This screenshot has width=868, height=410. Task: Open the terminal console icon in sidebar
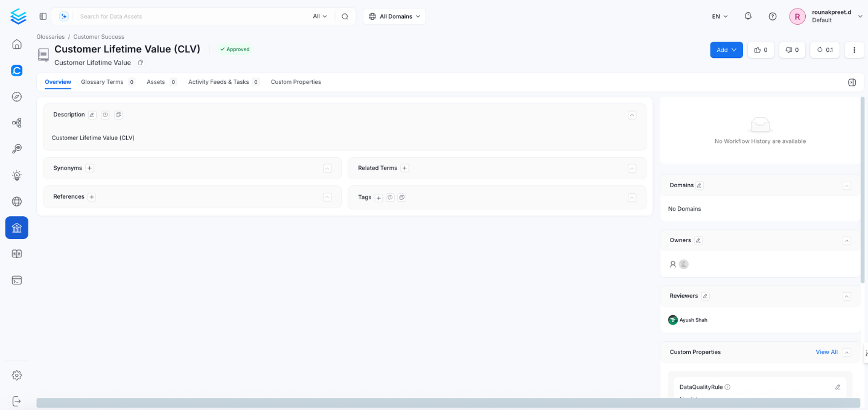coord(17,280)
